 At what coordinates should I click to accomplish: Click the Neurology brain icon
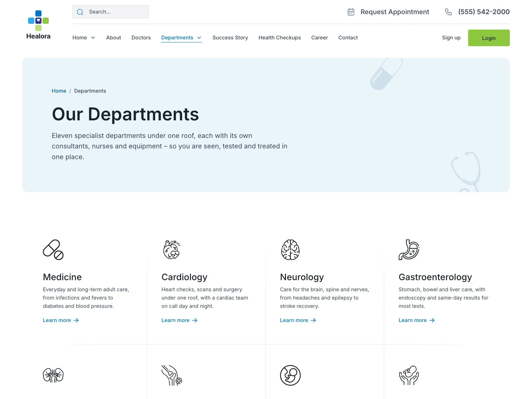coord(290,250)
